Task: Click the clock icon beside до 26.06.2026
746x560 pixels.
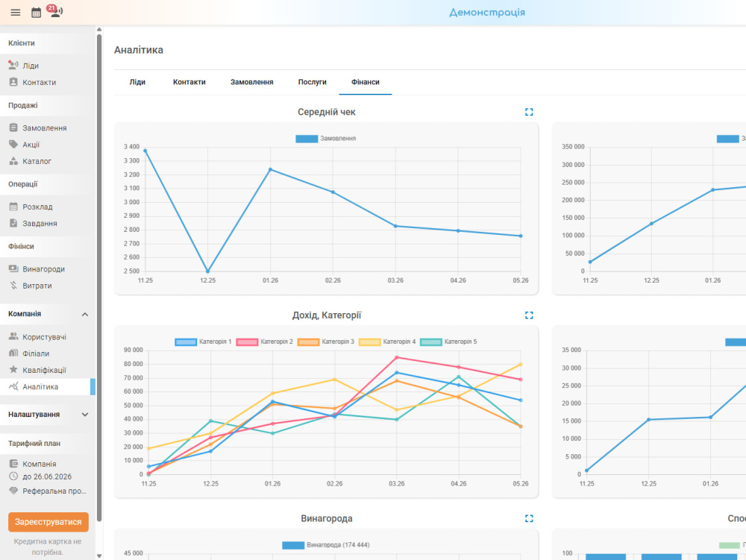Action: (13, 476)
